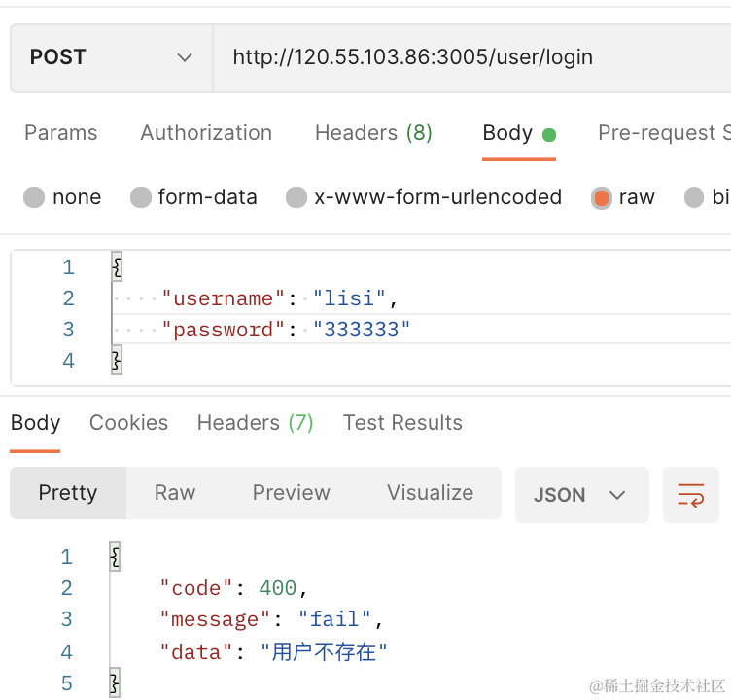
Task: Switch to the Visualize view
Action: (430, 493)
